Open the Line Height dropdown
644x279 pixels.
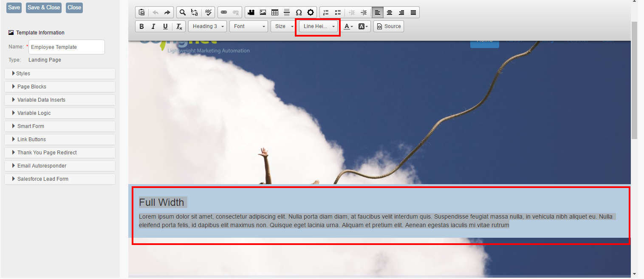tap(319, 26)
